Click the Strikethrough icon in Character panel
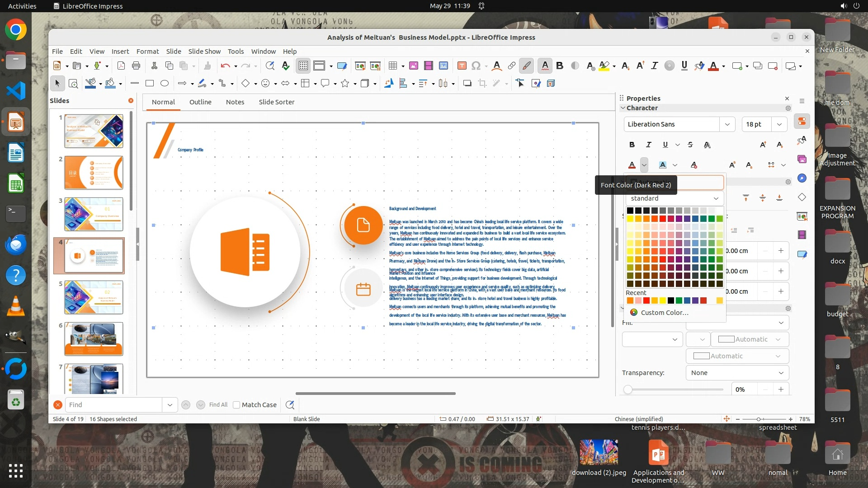The width and height of the screenshot is (868, 488). [690, 145]
